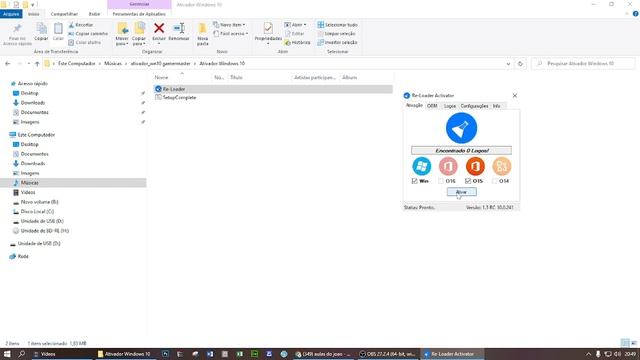Click Este Computador in the navigation pane

click(32, 135)
